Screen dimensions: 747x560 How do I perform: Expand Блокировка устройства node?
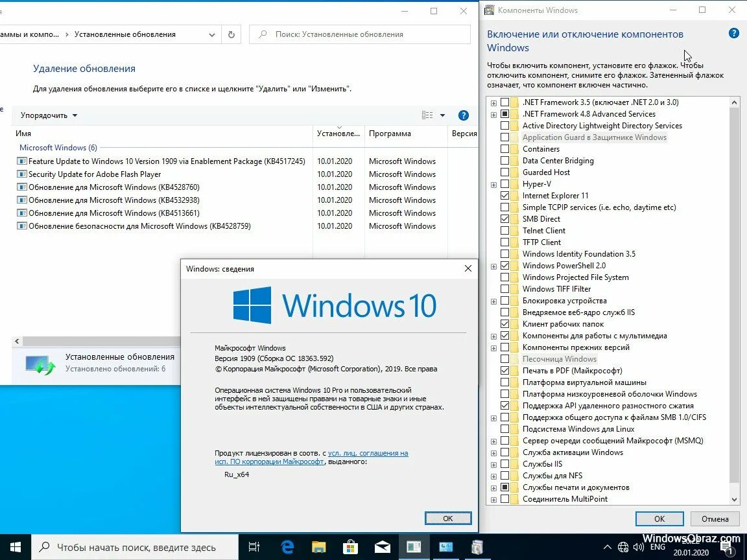[493, 301]
